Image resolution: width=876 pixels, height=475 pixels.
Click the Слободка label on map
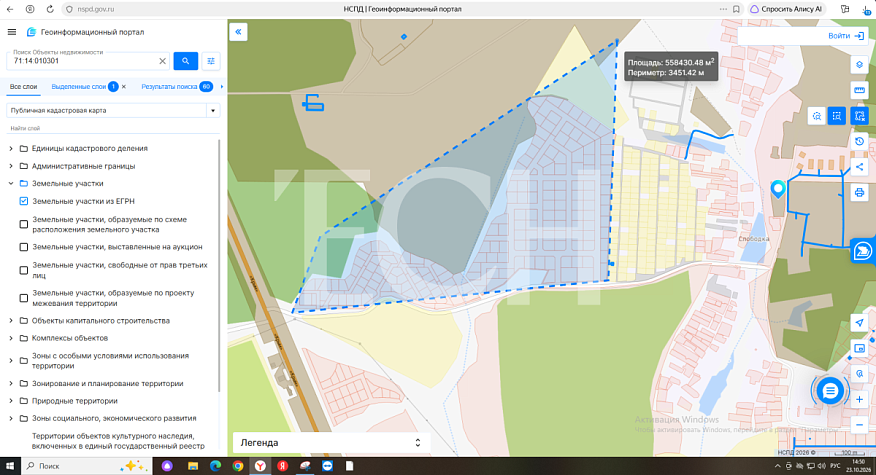pos(754,239)
